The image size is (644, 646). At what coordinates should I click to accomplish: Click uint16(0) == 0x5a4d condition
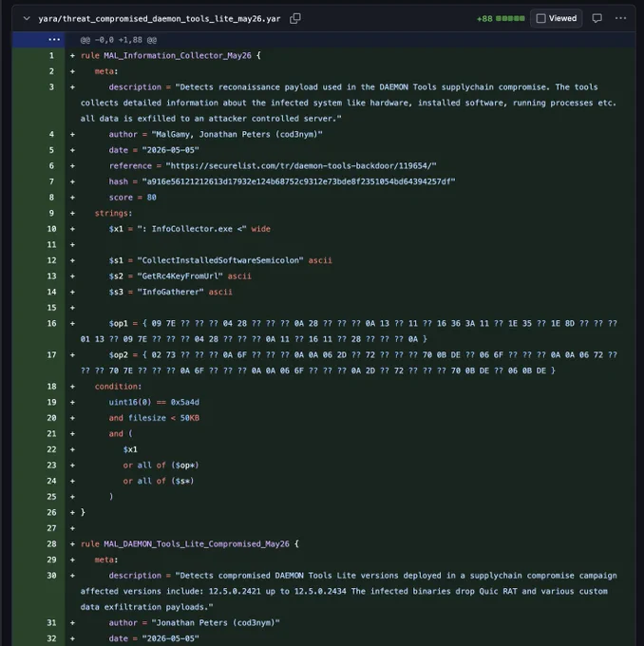(154, 402)
